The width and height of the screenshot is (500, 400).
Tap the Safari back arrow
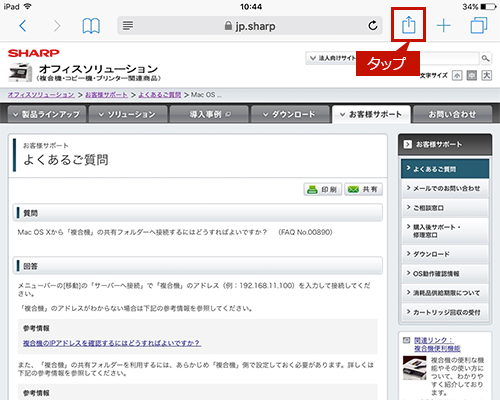point(23,26)
